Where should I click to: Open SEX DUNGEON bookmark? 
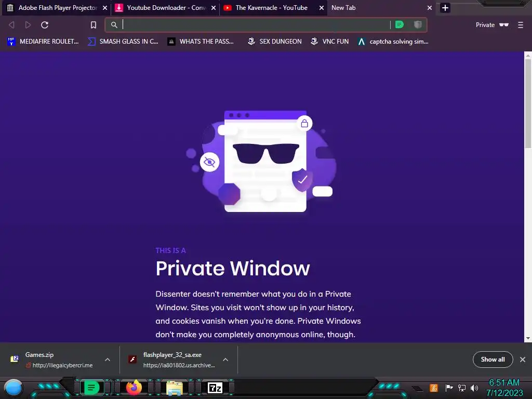click(x=274, y=42)
